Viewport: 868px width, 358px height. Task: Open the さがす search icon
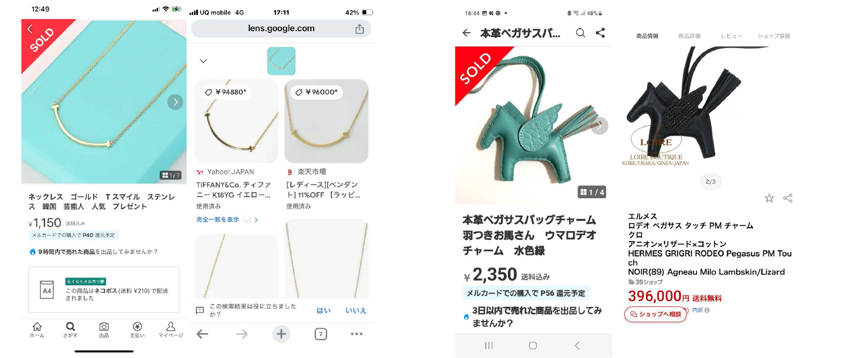pyautogui.click(x=71, y=330)
